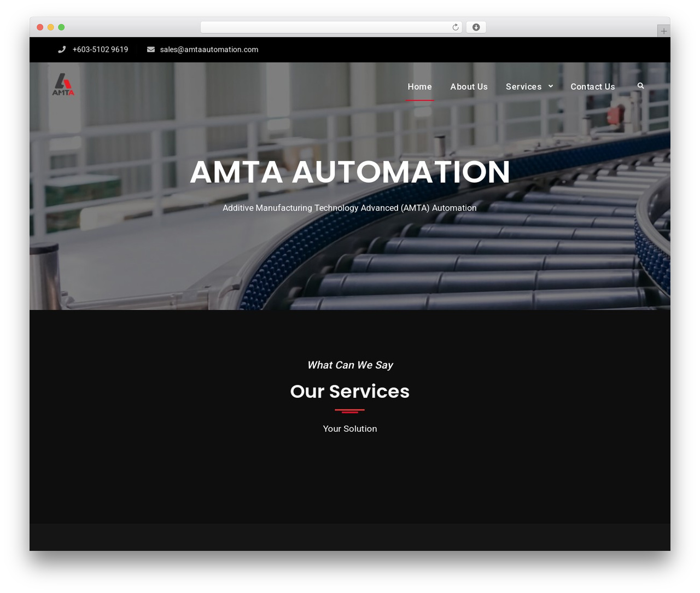Image resolution: width=700 pixels, height=593 pixels.
Task: Click the browser address bar
Action: point(331,27)
